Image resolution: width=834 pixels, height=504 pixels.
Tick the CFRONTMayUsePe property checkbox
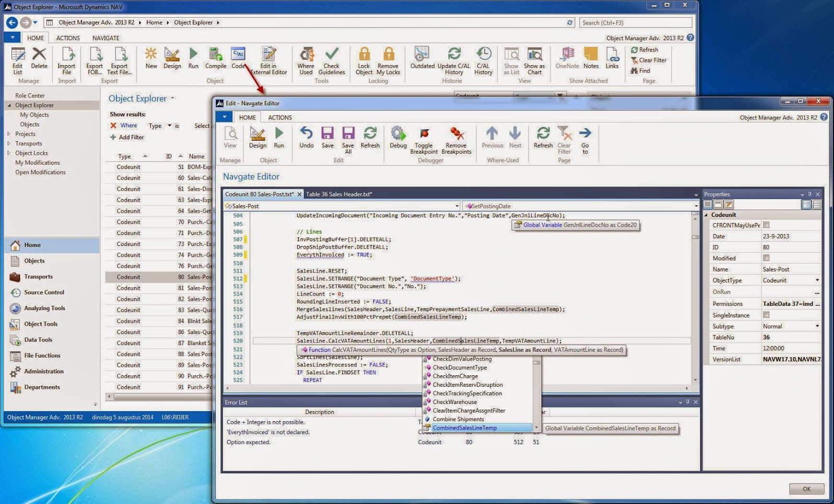pos(766,225)
